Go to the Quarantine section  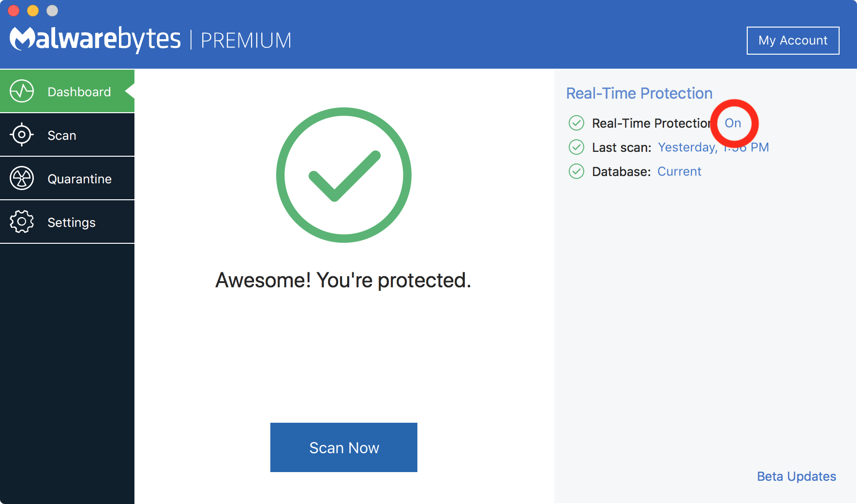(79, 179)
